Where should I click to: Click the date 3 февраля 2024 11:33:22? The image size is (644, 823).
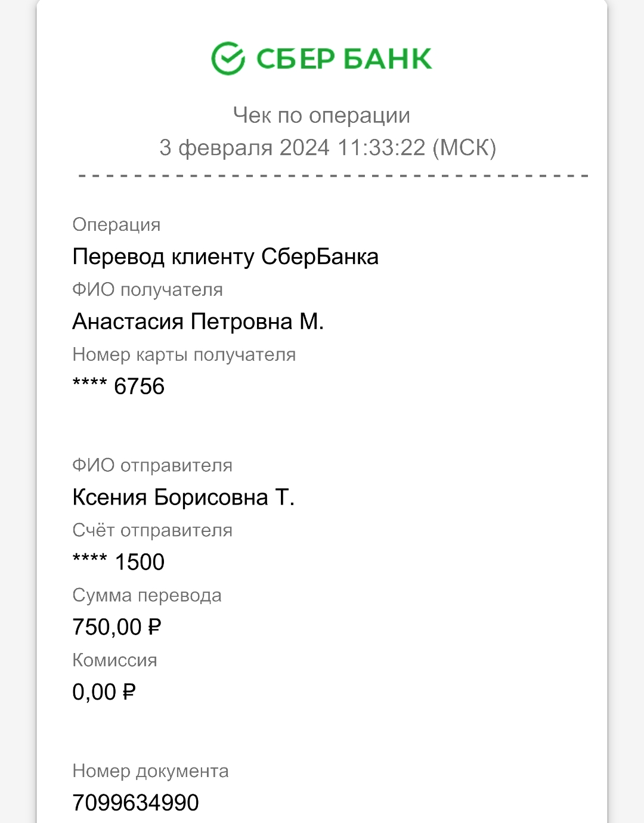pyautogui.click(x=292, y=147)
